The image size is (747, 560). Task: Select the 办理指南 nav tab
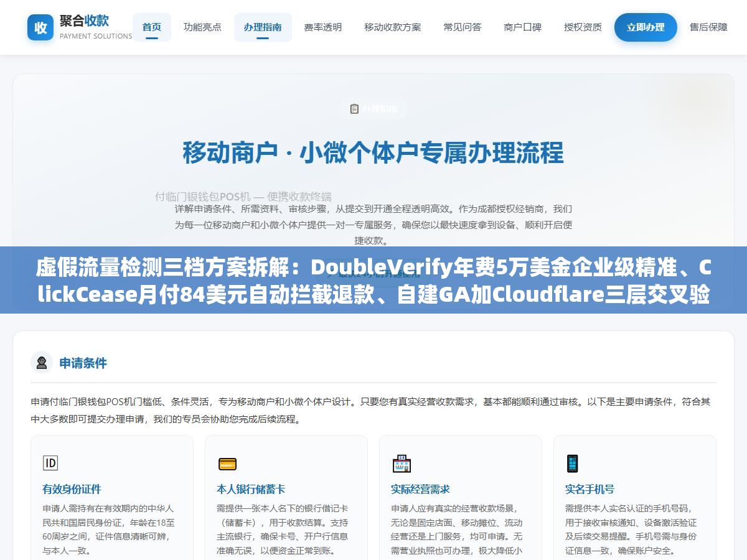tap(263, 27)
